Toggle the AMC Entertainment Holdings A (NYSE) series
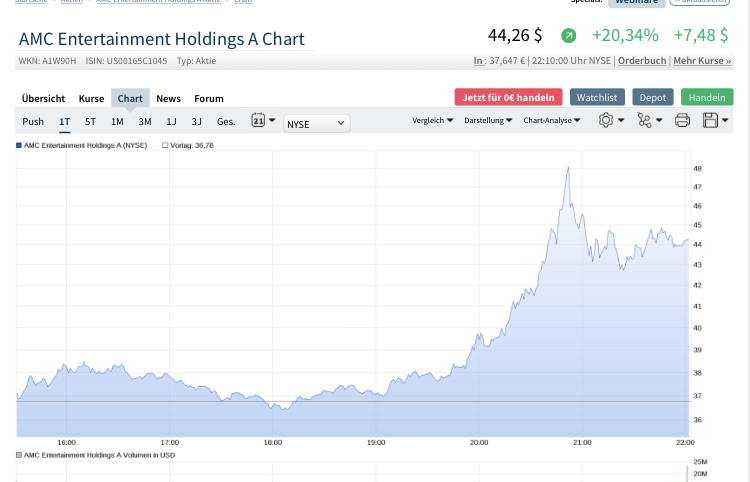The image size is (750, 482). point(19,146)
